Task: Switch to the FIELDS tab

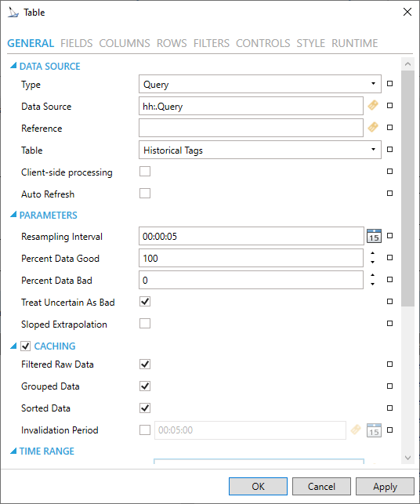Action: point(77,43)
